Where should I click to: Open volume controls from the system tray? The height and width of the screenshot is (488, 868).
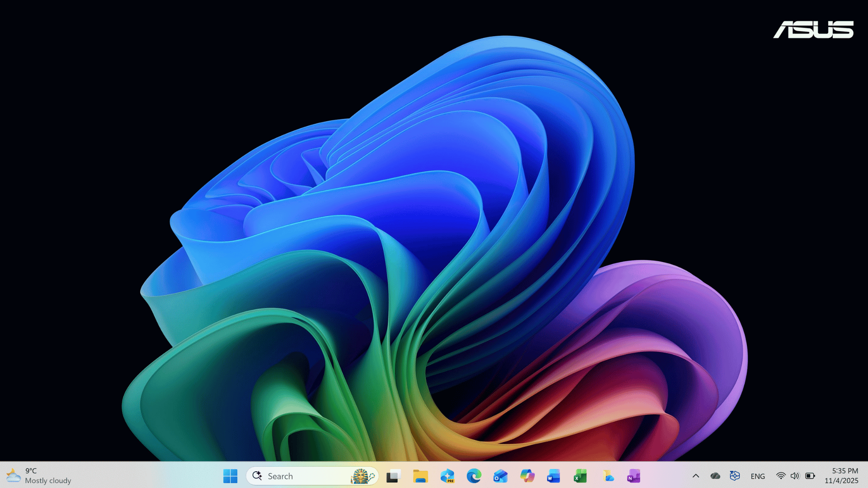(x=795, y=476)
